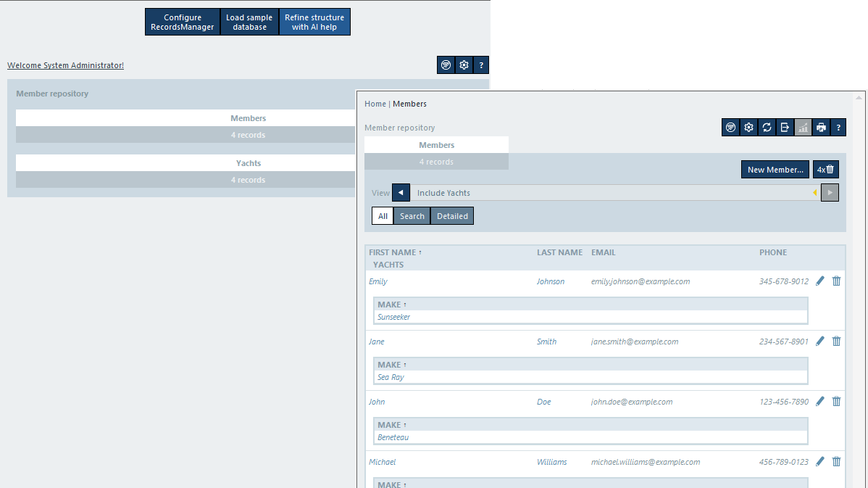Image resolution: width=868 pixels, height=488 pixels.
Task: Click the export icon in Members toolbar
Action: click(785, 128)
